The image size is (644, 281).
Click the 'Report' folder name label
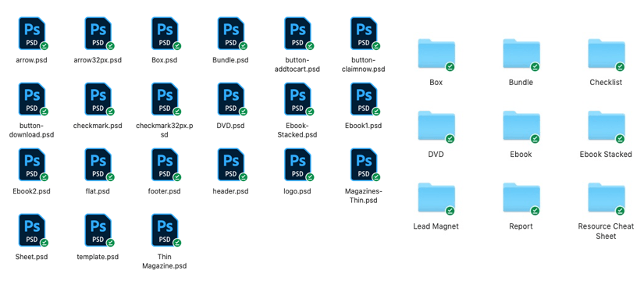521,226
